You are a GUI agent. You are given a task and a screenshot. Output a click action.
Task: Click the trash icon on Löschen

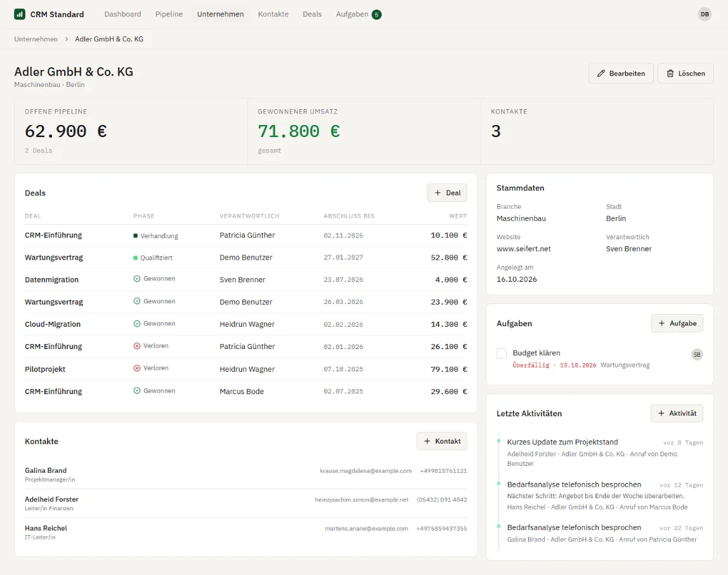(670, 74)
